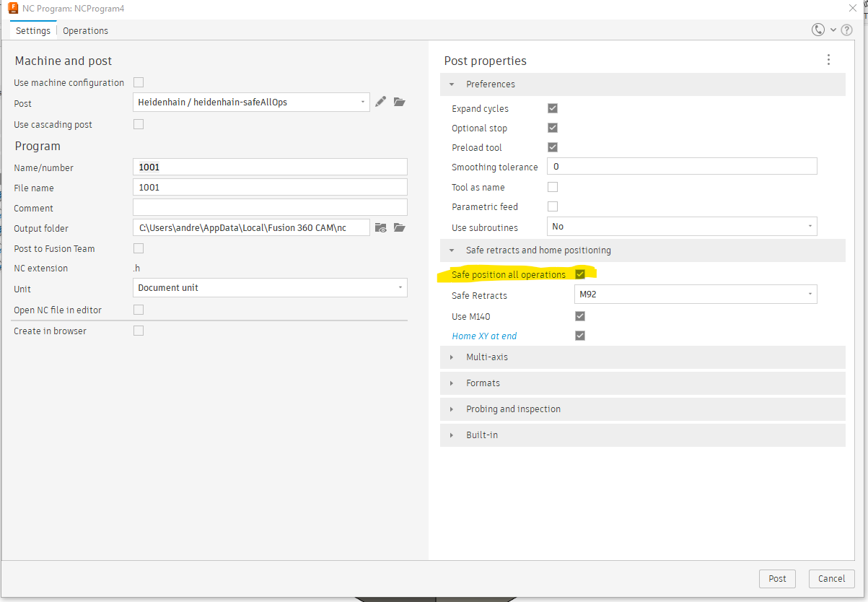Browse for output folder with folder icon

[400, 228]
